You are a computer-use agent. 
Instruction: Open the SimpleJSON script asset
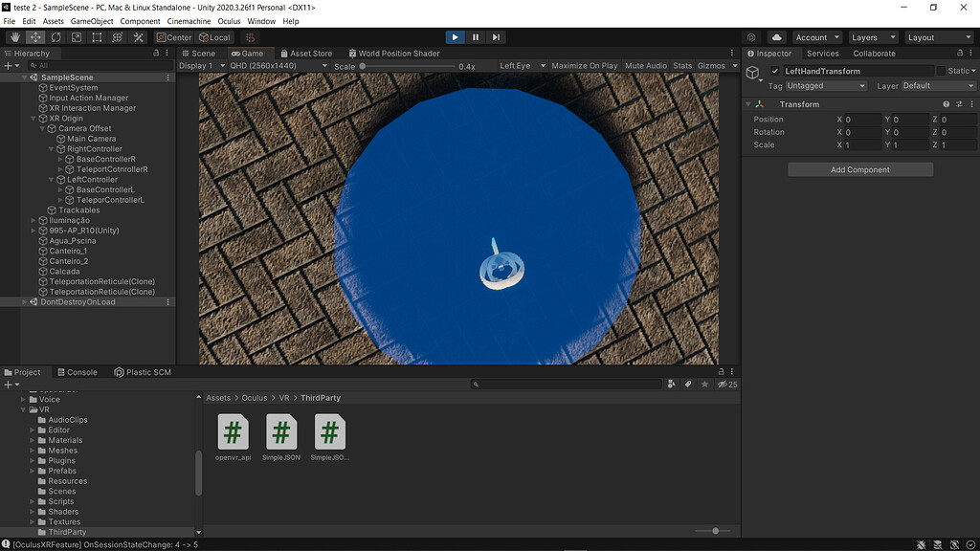(x=280, y=433)
